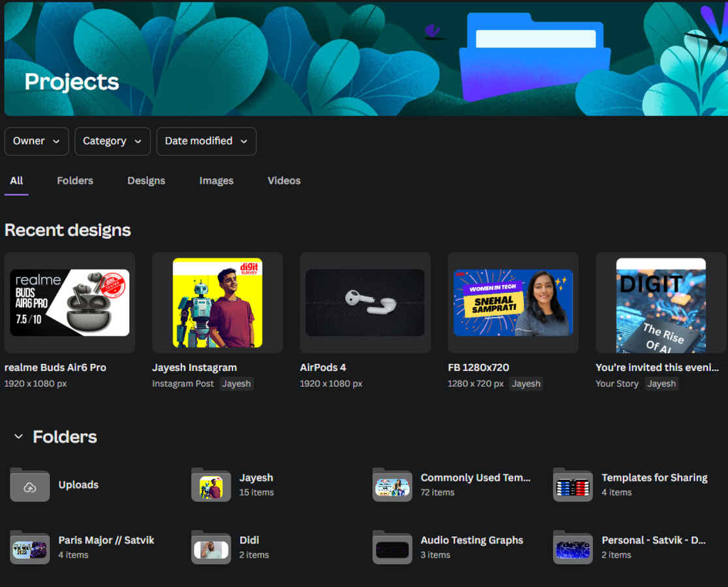This screenshot has width=728, height=587.
Task: Open the Jayesh folder icon
Action: [211, 485]
